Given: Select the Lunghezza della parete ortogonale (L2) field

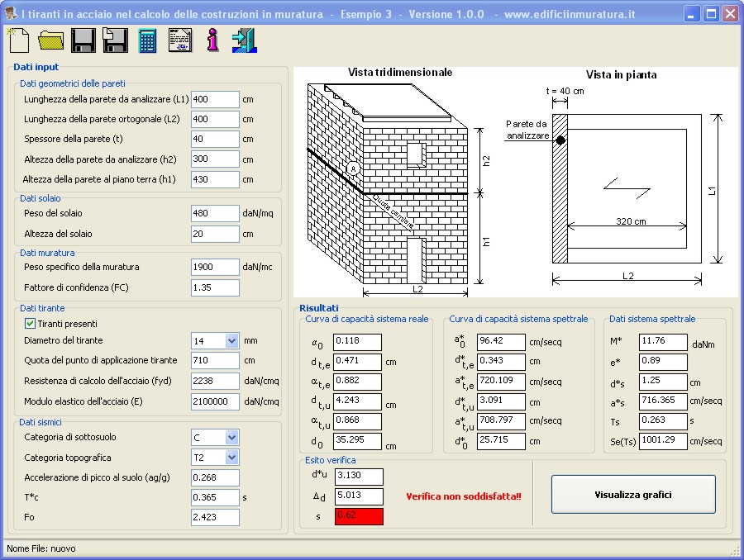Looking at the screenshot, I should pos(215,119).
